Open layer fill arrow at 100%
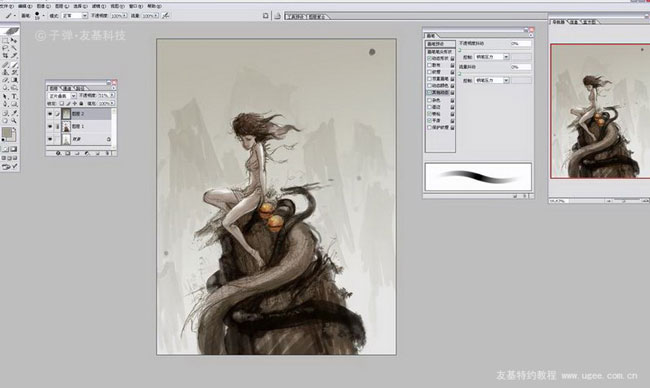 click(112, 103)
